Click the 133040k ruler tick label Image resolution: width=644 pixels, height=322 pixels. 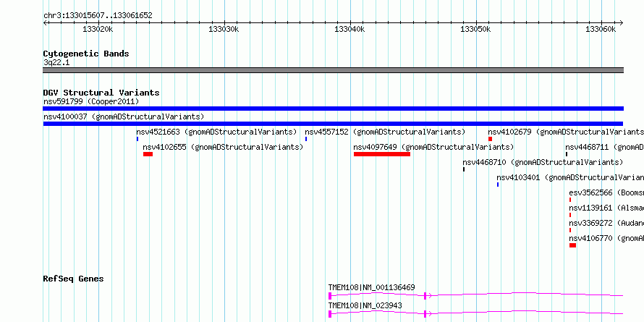[349, 29]
